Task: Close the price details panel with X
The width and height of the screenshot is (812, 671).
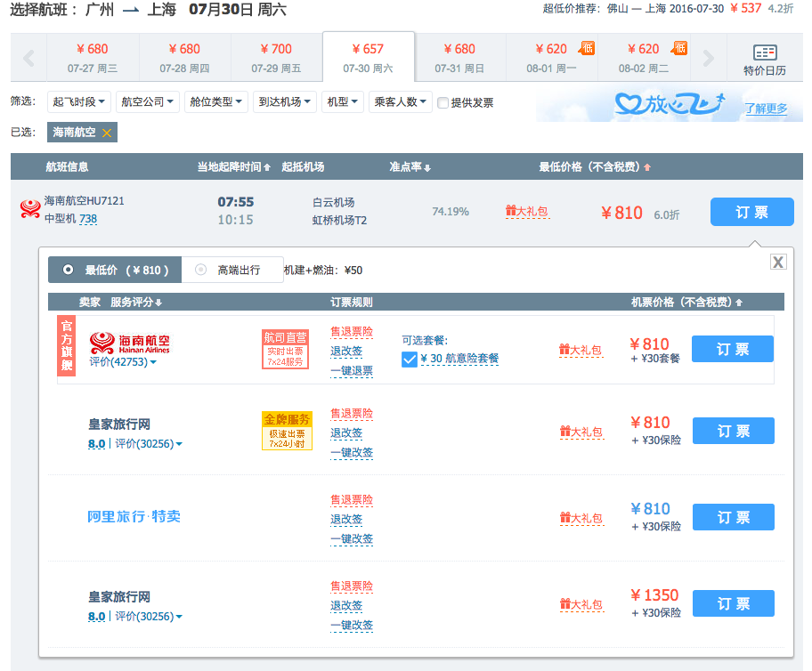Action: [778, 262]
